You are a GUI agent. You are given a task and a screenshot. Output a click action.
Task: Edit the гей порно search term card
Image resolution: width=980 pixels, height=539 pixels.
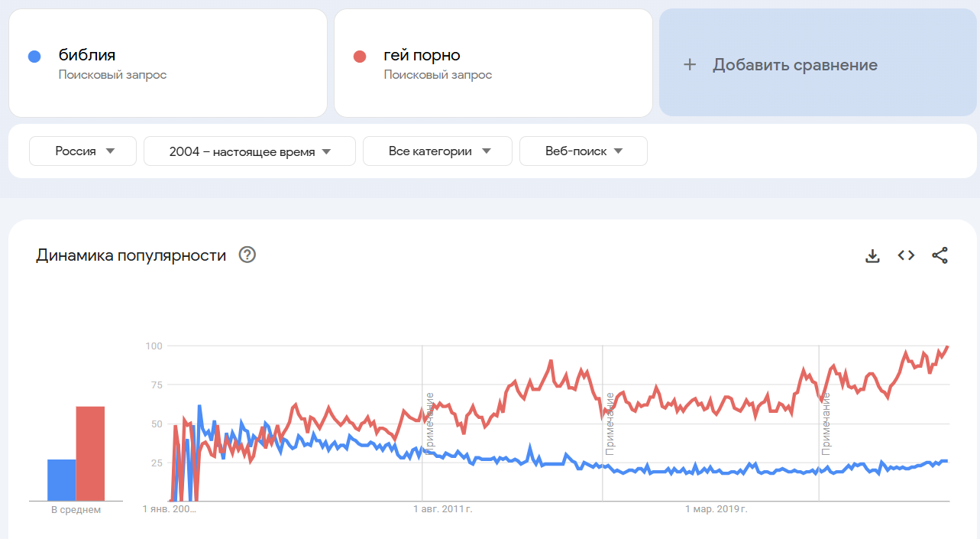tap(493, 63)
